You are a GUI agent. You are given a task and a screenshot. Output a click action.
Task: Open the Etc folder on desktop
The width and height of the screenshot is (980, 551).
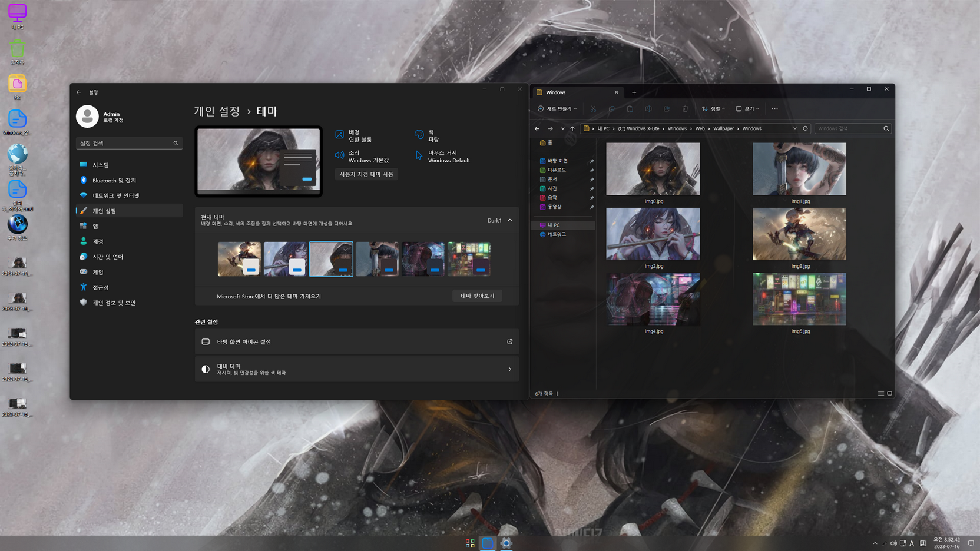tap(17, 87)
